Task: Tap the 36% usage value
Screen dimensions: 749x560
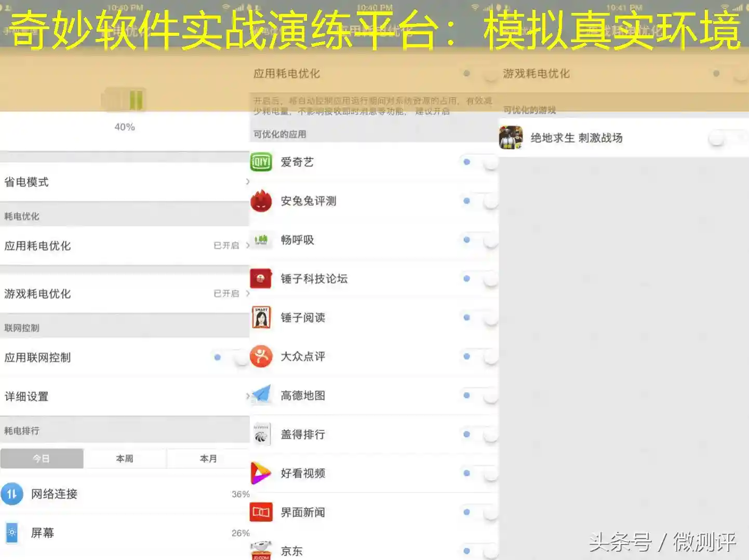Action: (x=240, y=494)
